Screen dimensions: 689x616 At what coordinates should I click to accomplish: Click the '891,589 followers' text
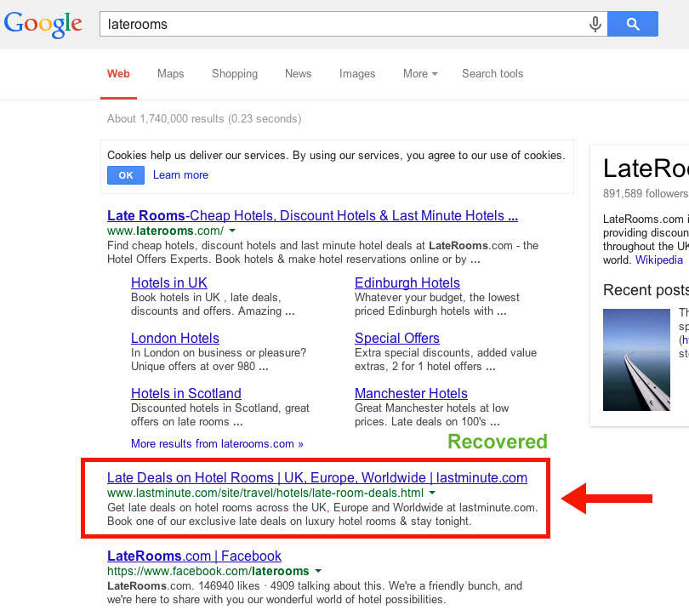(646, 194)
